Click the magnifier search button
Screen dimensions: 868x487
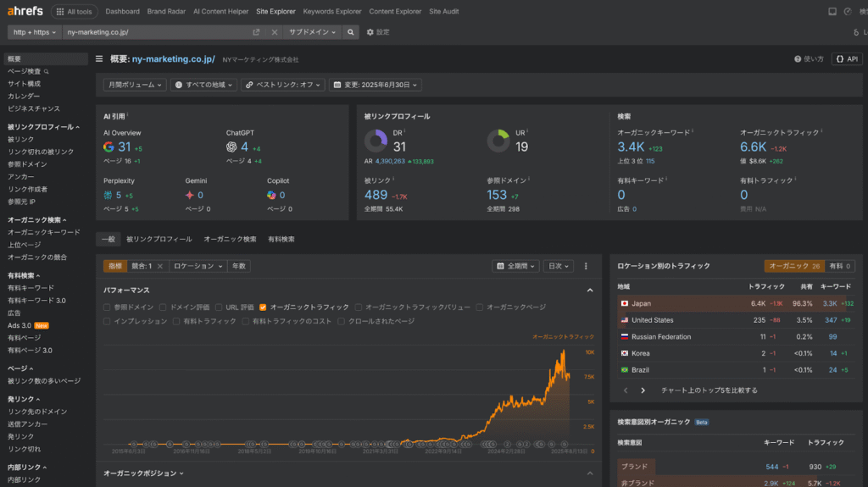(350, 32)
